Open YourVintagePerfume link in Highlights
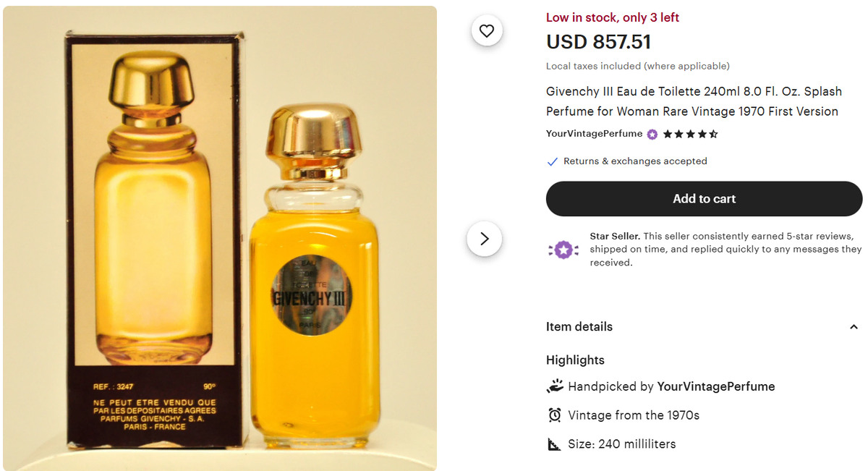The width and height of the screenshot is (868, 471). pos(715,386)
